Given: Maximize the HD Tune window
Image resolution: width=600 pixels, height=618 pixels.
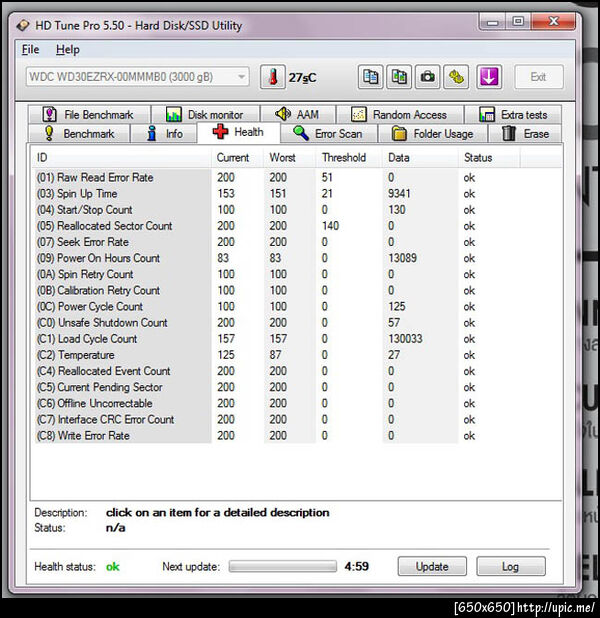Looking at the screenshot, I should tap(518, 21).
